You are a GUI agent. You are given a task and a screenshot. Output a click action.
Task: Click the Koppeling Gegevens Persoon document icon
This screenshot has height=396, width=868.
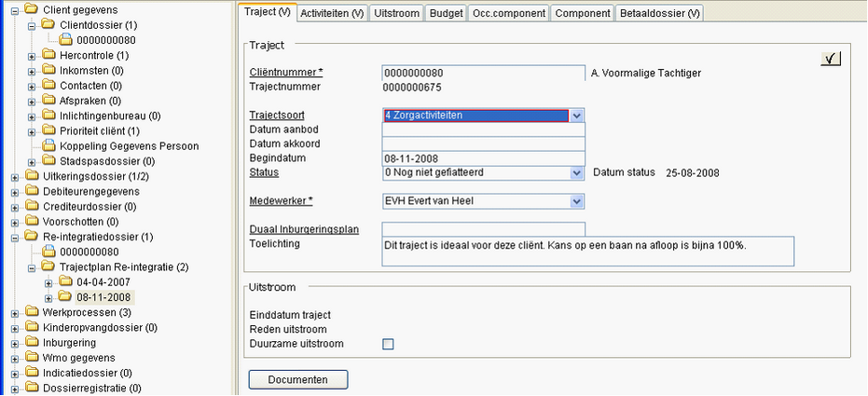[49, 145]
